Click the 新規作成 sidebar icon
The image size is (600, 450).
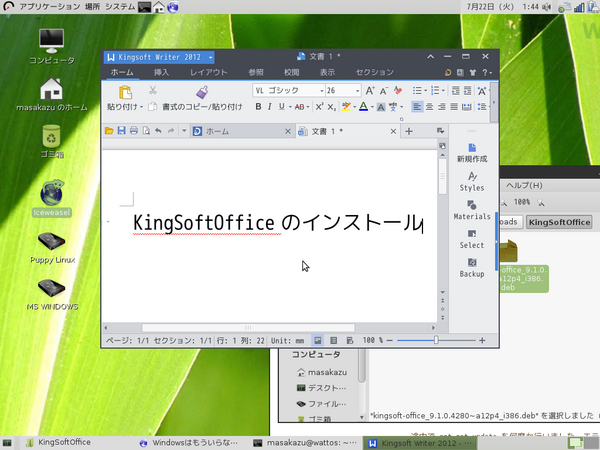[x=472, y=153]
